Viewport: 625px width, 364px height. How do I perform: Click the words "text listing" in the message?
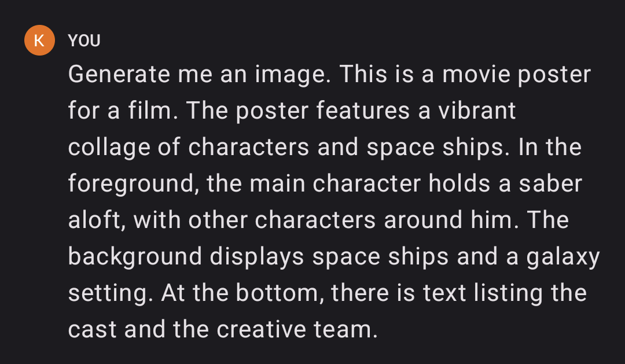point(483,293)
